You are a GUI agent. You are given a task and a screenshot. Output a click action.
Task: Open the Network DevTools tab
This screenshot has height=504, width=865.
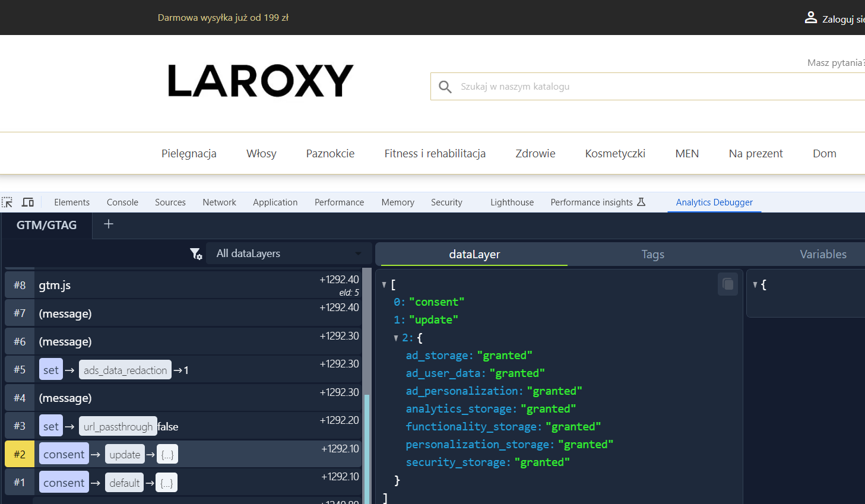[219, 202]
